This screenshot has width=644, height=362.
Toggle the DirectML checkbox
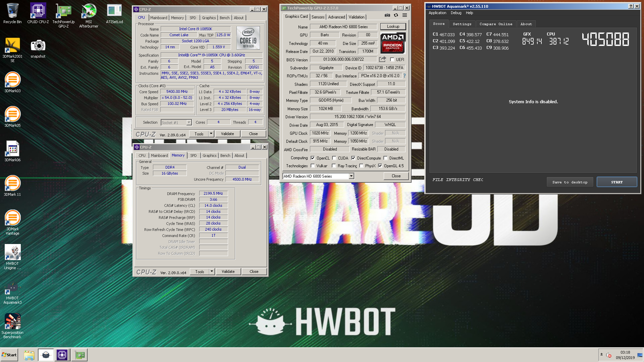[x=385, y=158]
